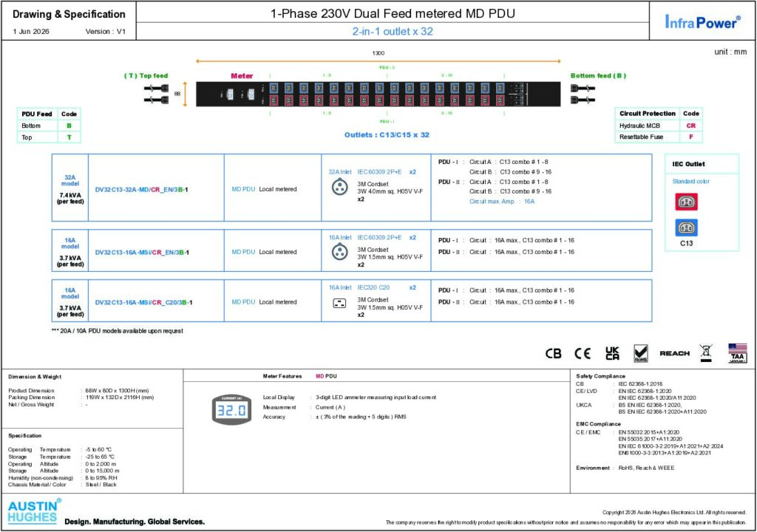Click the WEEE crossed-bin icon
Screen dimensions: 757x532
706,353
